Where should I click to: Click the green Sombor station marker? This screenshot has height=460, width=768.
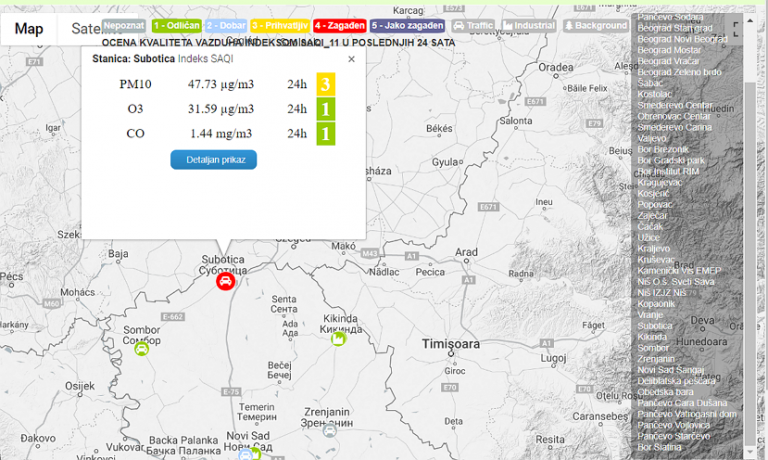[x=142, y=348]
